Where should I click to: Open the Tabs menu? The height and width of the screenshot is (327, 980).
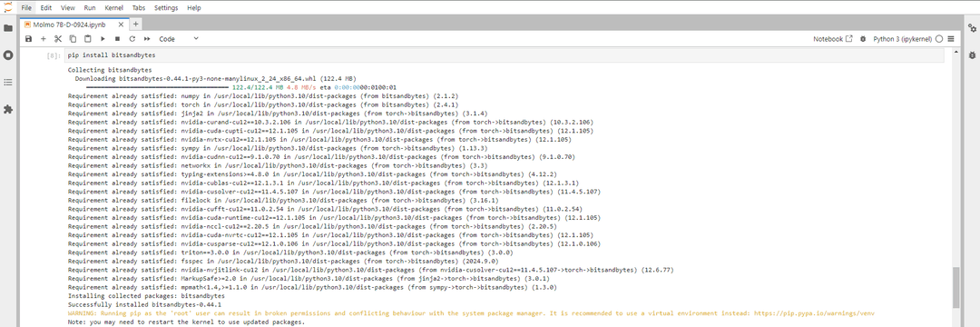(x=139, y=8)
